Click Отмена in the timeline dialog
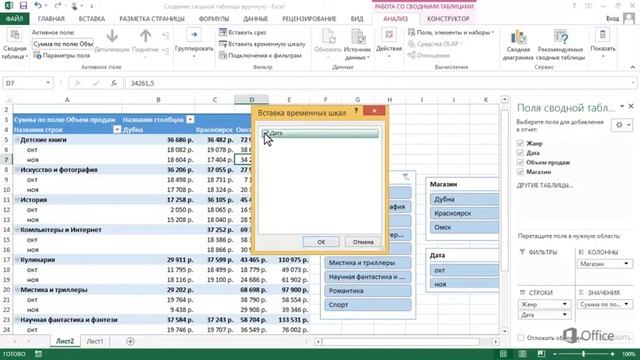The width and height of the screenshot is (640, 360). coord(363,242)
